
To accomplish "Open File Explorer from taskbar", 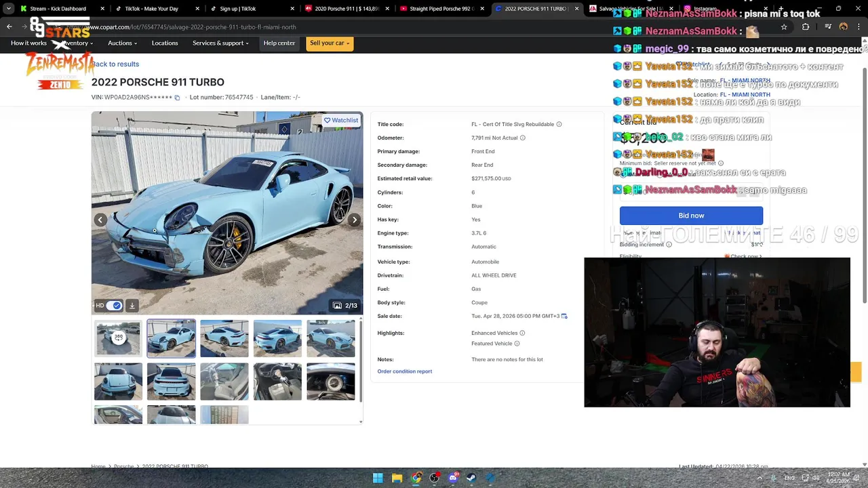I will coord(397,478).
